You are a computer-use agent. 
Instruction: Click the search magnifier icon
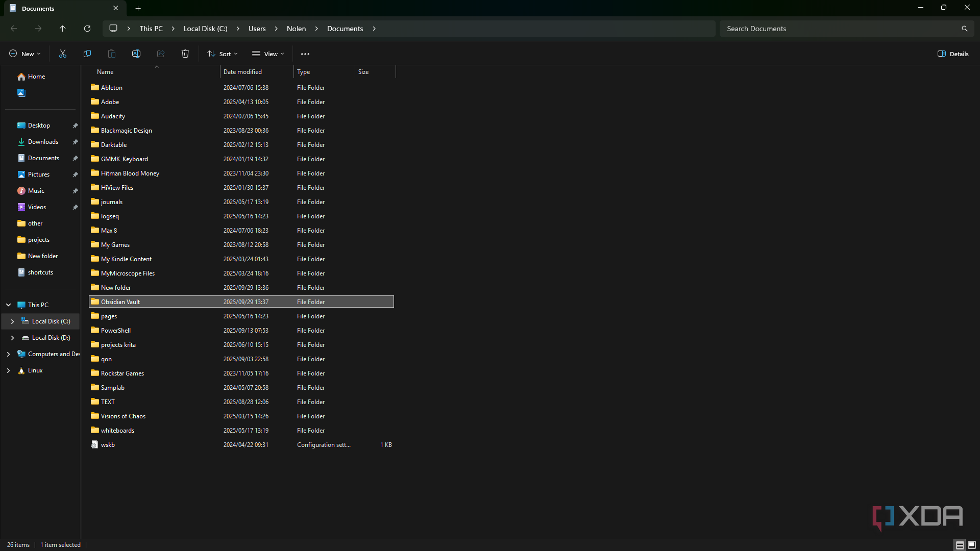(964, 29)
